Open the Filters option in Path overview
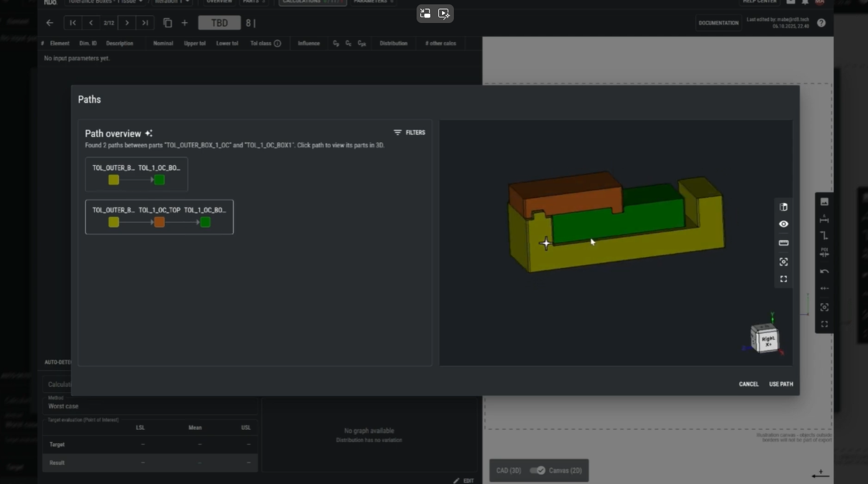This screenshot has width=868, height=484. [x=410, y=132]
